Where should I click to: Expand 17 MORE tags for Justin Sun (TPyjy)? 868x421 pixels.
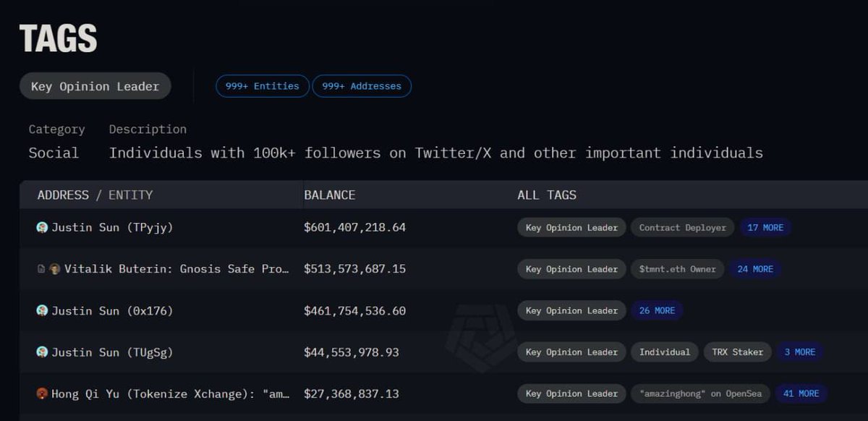coord(765,227)
